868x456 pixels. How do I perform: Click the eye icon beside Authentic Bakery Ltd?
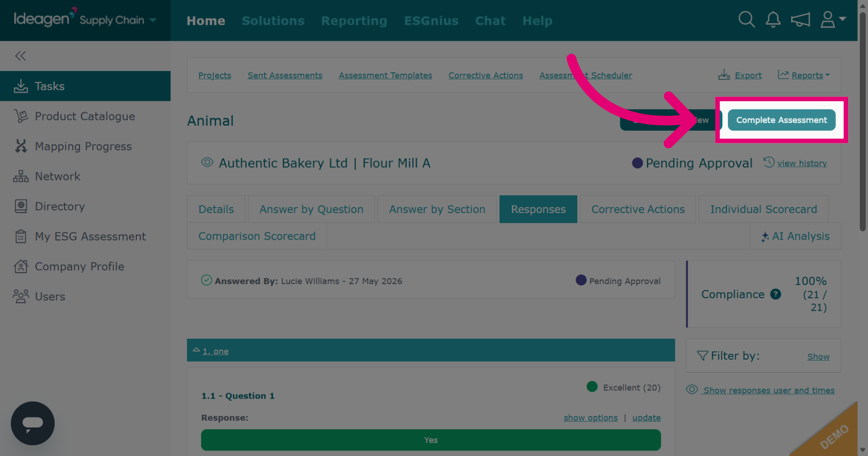[x=207, y=162]
